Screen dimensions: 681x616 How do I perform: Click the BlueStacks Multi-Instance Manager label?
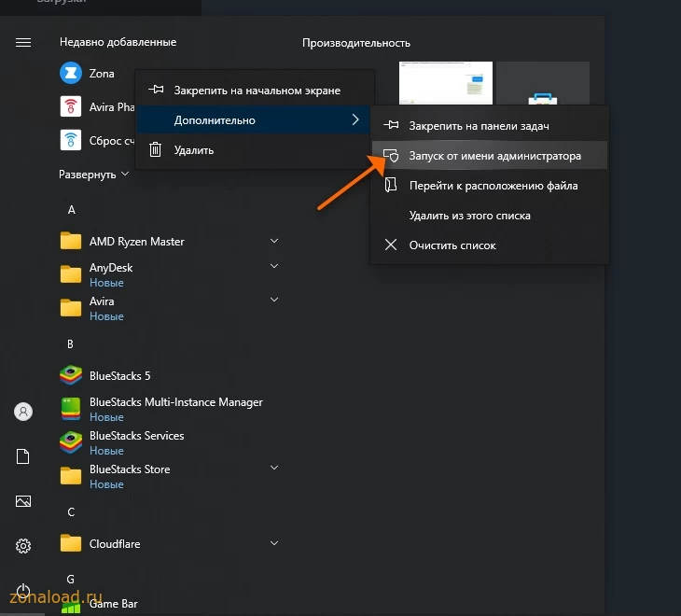click(x=176, y=402)
